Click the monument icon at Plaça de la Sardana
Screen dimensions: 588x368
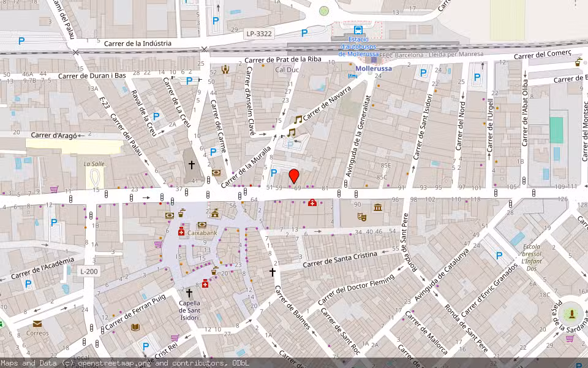571,313
